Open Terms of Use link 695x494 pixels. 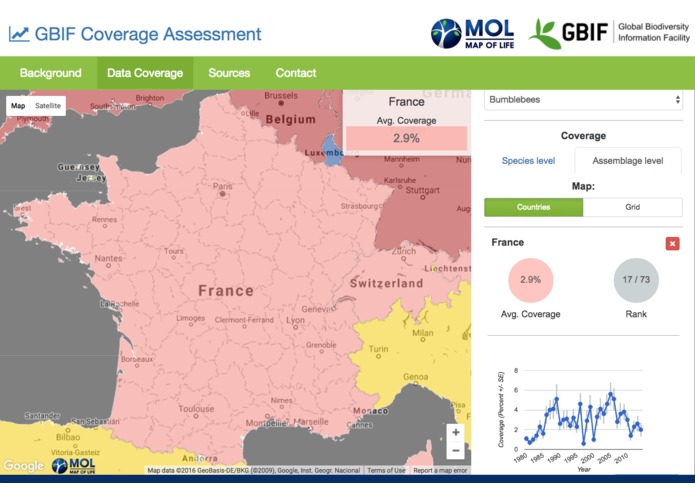click(386, 471)
